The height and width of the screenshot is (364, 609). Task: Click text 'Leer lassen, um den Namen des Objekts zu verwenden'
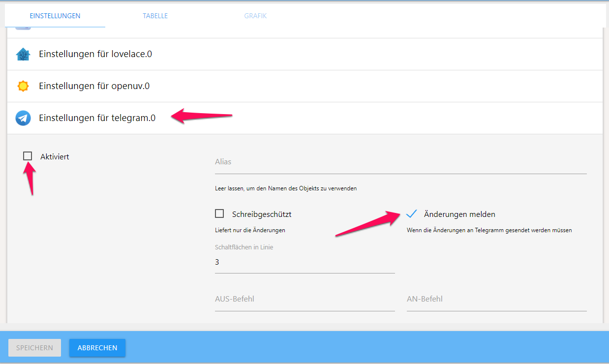pos(286,188)
